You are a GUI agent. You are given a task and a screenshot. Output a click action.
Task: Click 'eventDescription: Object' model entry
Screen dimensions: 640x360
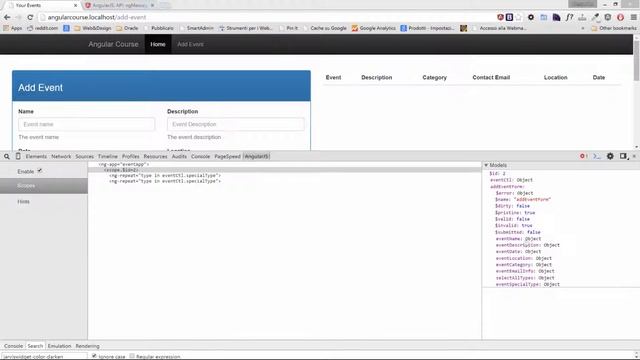pos(528,245)
